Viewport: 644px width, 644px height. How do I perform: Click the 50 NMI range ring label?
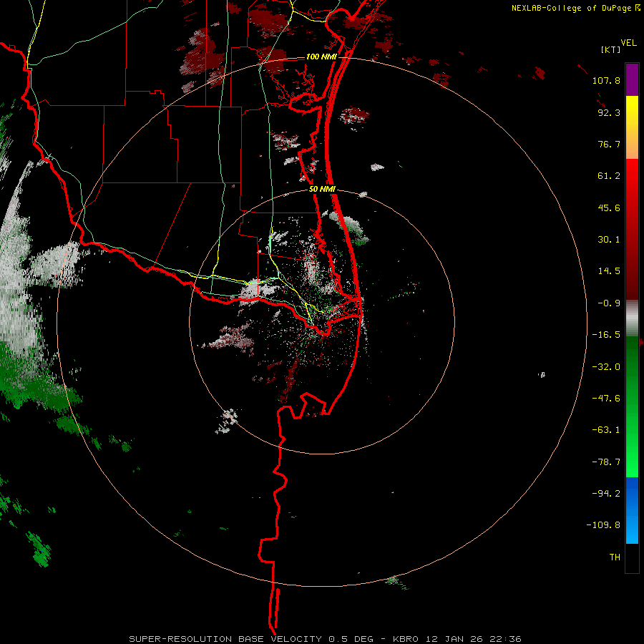click(x=322, y=190)
